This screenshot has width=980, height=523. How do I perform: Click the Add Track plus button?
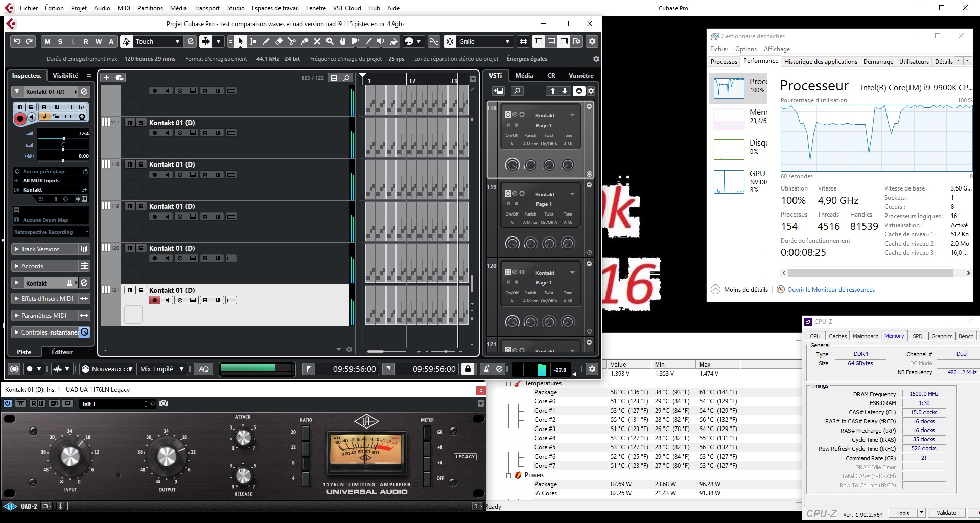click(x=106, y=78)
